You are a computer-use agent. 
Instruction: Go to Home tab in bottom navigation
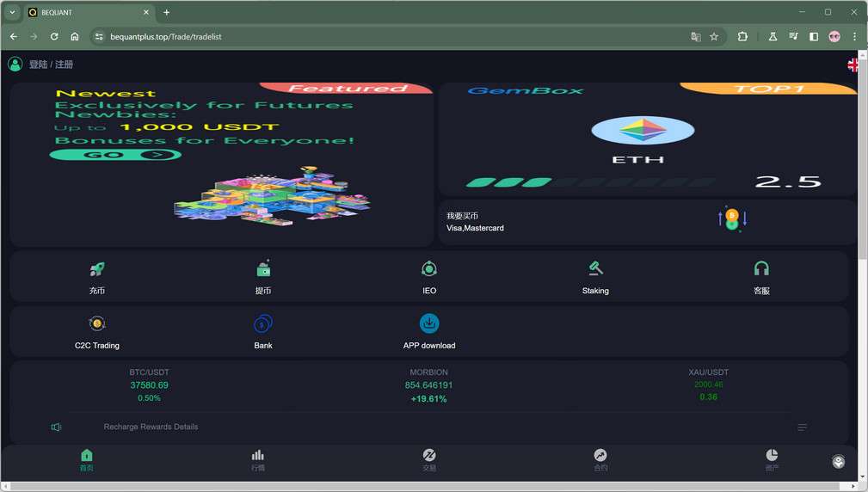click(x=87, y=460)
